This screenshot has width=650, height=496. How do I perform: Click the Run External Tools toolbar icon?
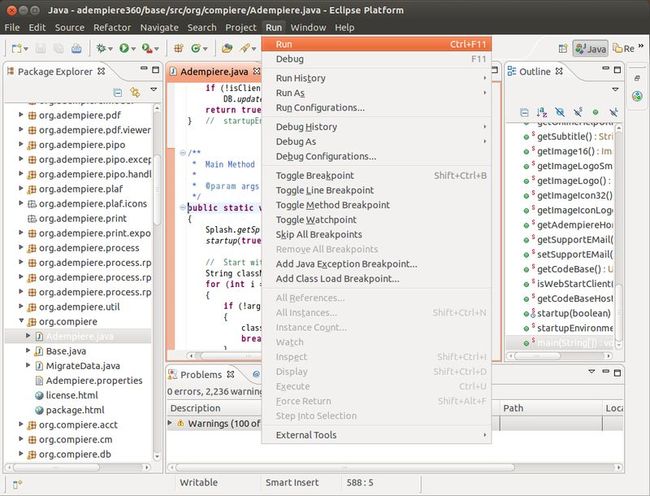point(147,48)
